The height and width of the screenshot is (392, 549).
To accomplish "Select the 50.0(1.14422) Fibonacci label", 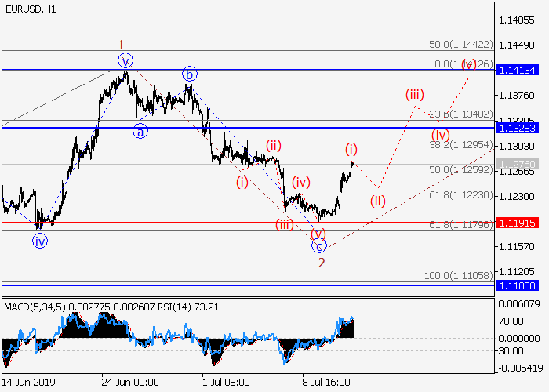I will (461, 45).
